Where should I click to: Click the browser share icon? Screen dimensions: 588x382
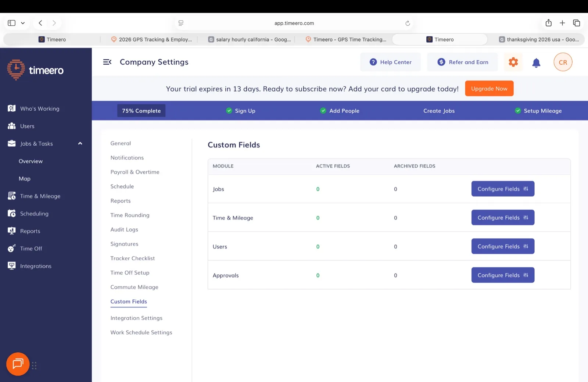(x=548, y=23)
